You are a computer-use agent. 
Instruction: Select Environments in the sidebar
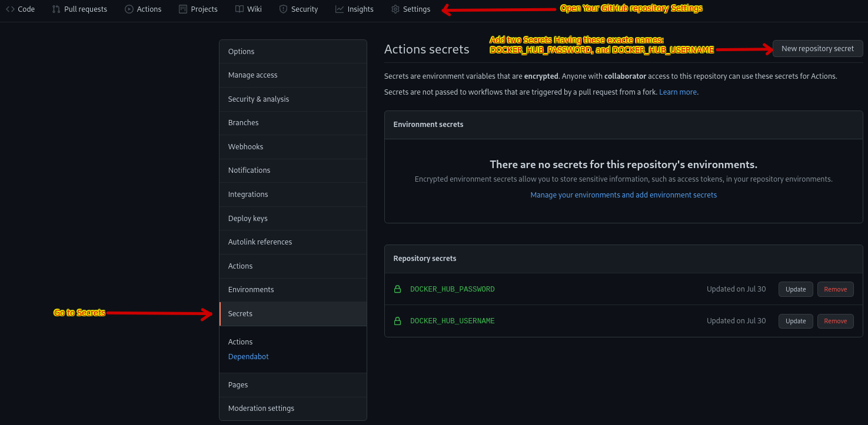point(251,290)
